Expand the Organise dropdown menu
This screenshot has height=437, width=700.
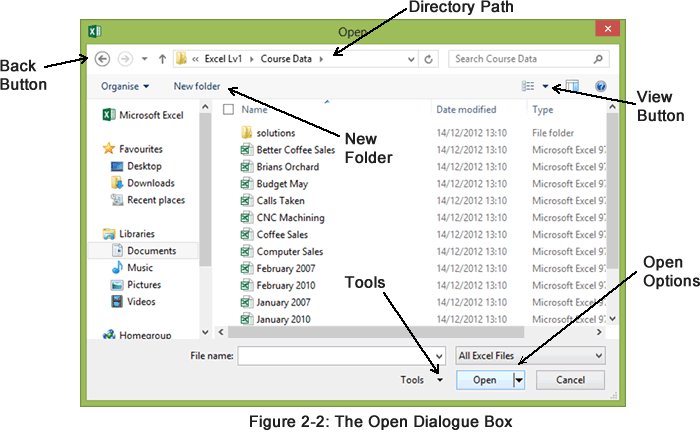pos(125,87)
